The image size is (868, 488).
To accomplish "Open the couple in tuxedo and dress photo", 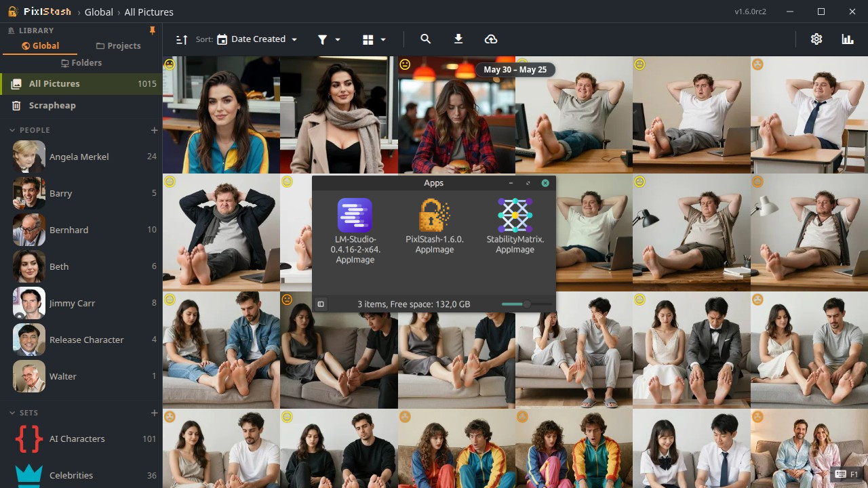I will click(x=692, y=350).
